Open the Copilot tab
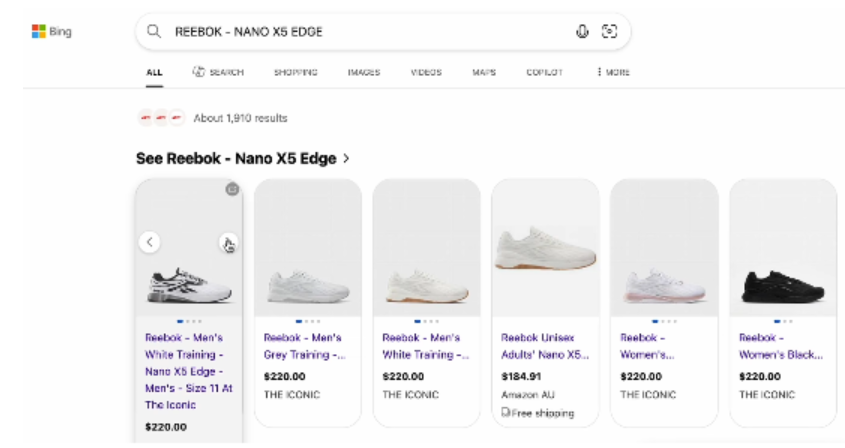Viewport: 845px width, 448px height. coord(544,72)
